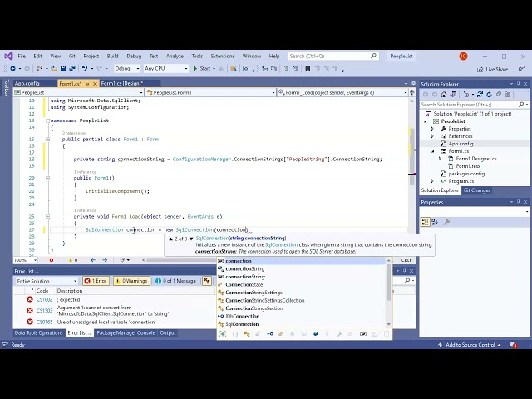Click the single Save floppy icon

(x=63, y=69)
